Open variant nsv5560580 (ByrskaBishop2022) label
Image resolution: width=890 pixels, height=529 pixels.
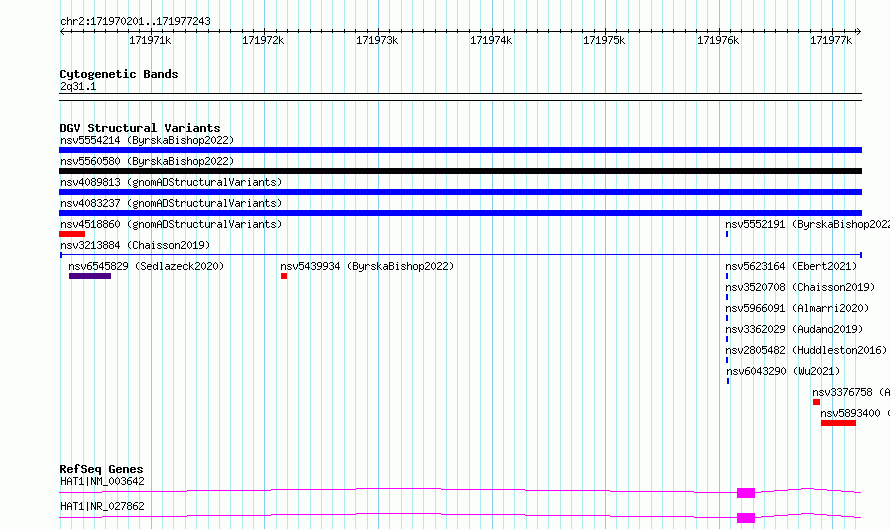147,161
